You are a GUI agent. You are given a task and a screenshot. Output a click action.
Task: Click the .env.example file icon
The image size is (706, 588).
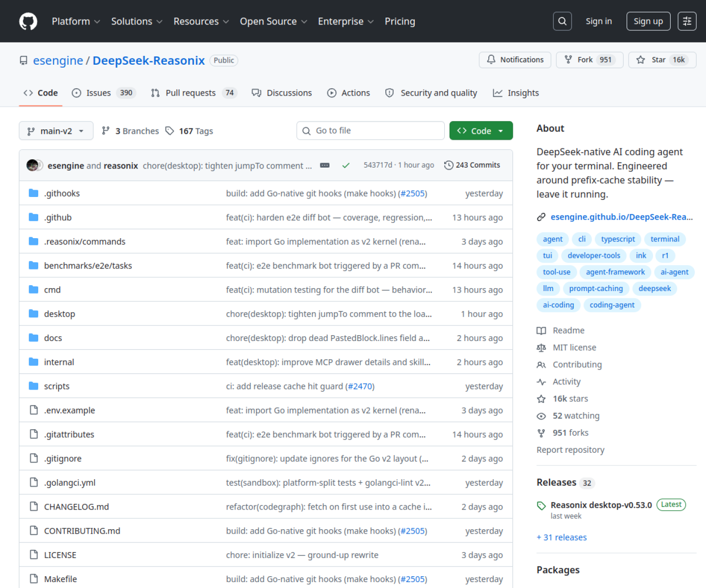pos(33,410)
